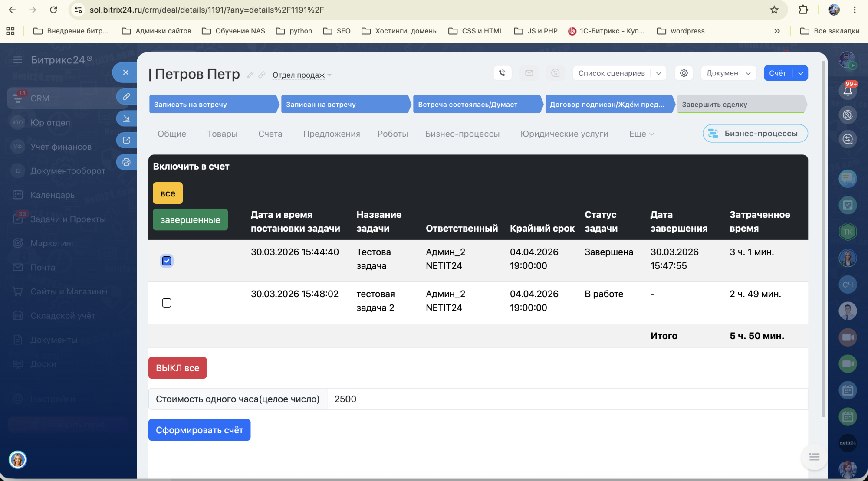Click the Chrome three-dot menu icon
Image resolution: width=868 pixels, height=481 pixels.
click(855, 10)
